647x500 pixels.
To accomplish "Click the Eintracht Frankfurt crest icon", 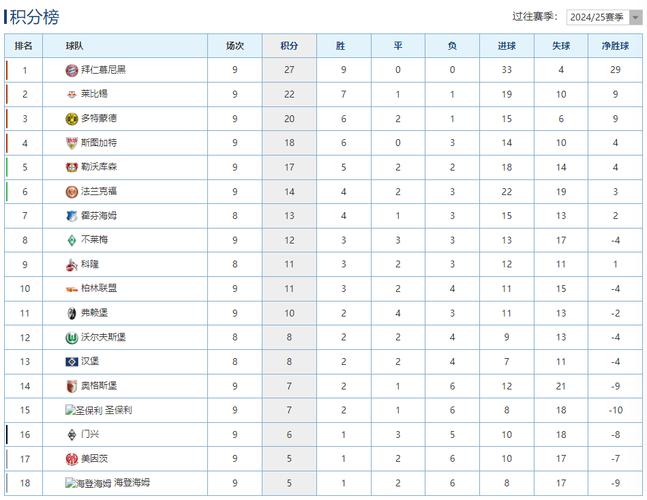I will [72, 191].
